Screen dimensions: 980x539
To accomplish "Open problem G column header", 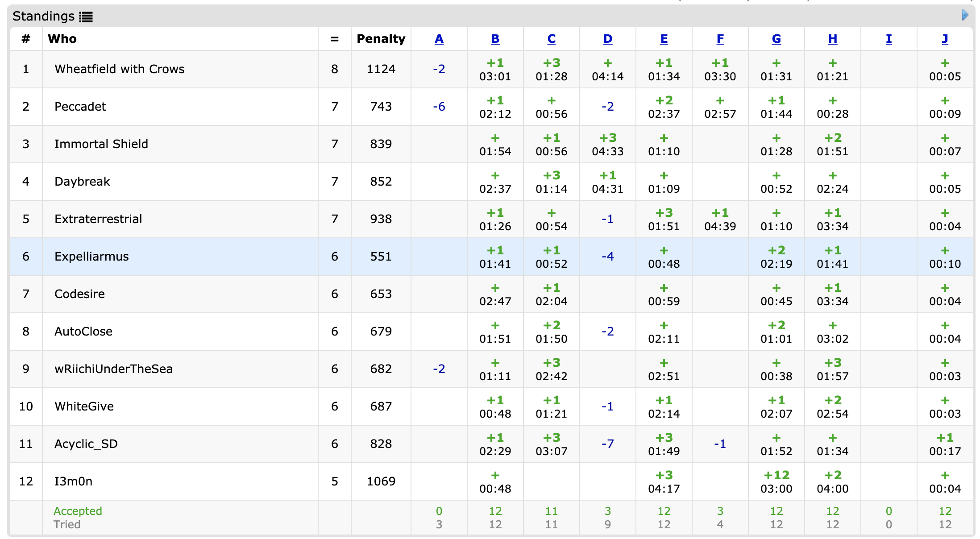I will tap(777, 39).
